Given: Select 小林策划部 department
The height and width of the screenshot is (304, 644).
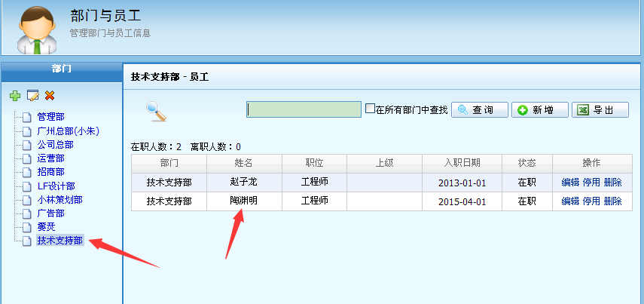Looking at the screenshot, I should 60,200.
